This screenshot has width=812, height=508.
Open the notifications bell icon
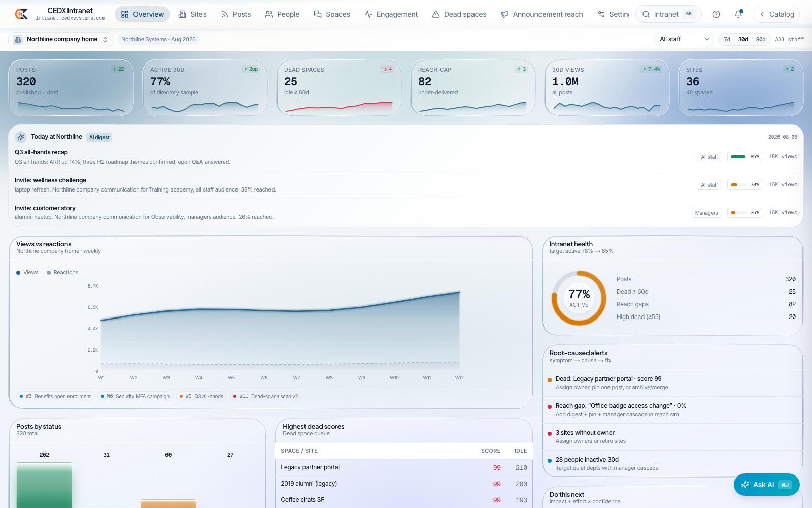[x=738, y=14]
